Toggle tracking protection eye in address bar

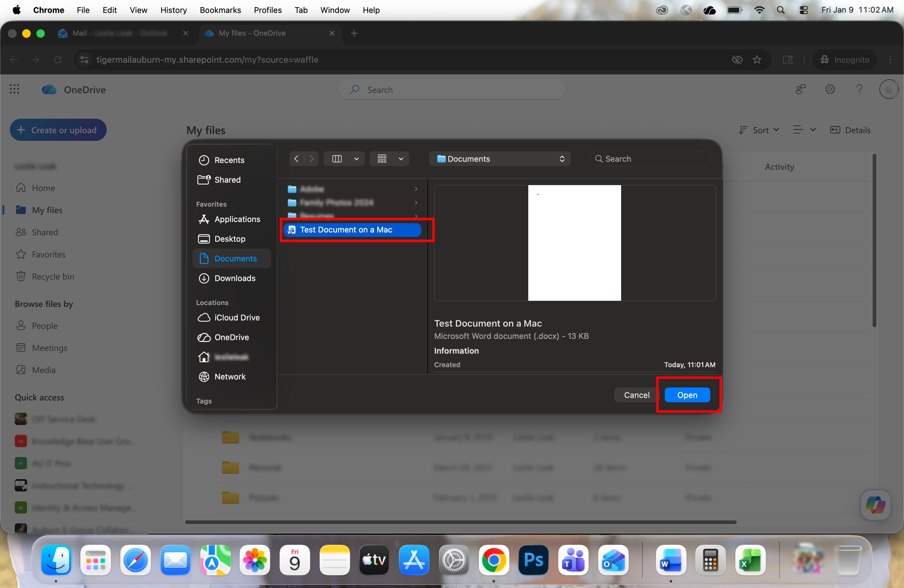pyautogui.click(x=737, y=60)
